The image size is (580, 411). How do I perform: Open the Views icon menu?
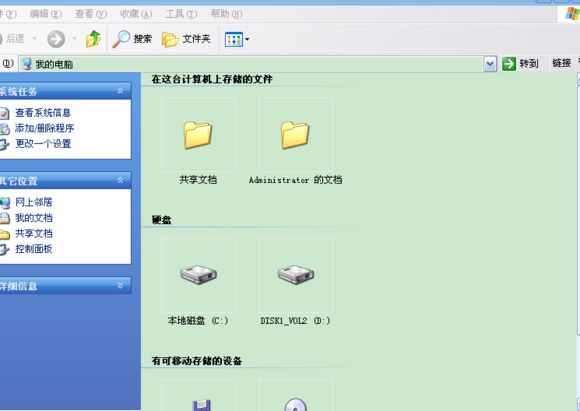point(234,39)
